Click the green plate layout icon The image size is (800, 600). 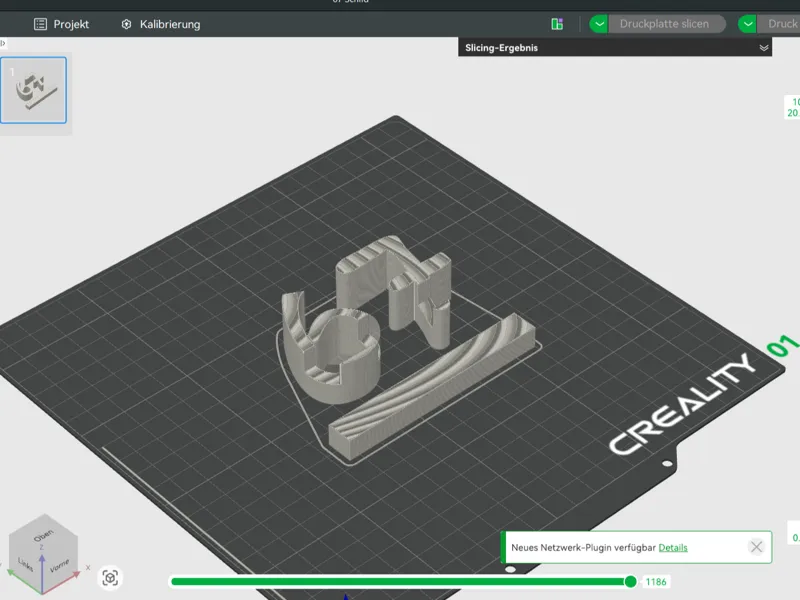coord(557,24)
